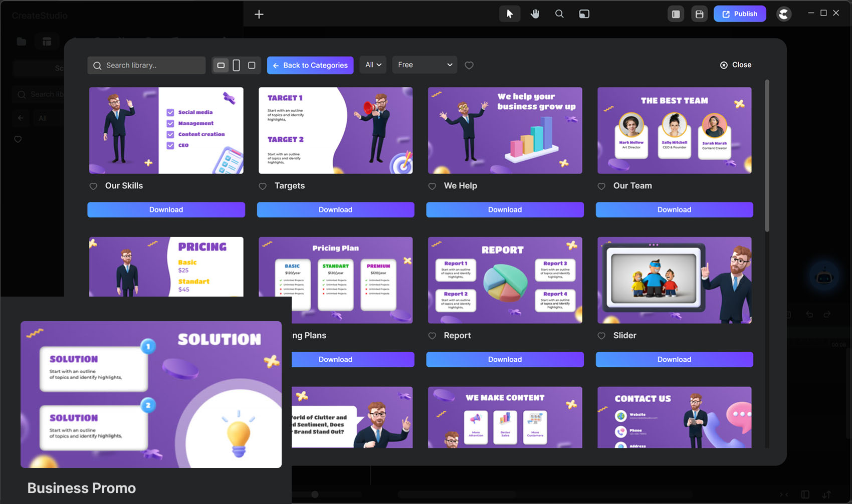
Task: Add a new project with plus icon
Action: pyautogui.click(x=259, y=14)
